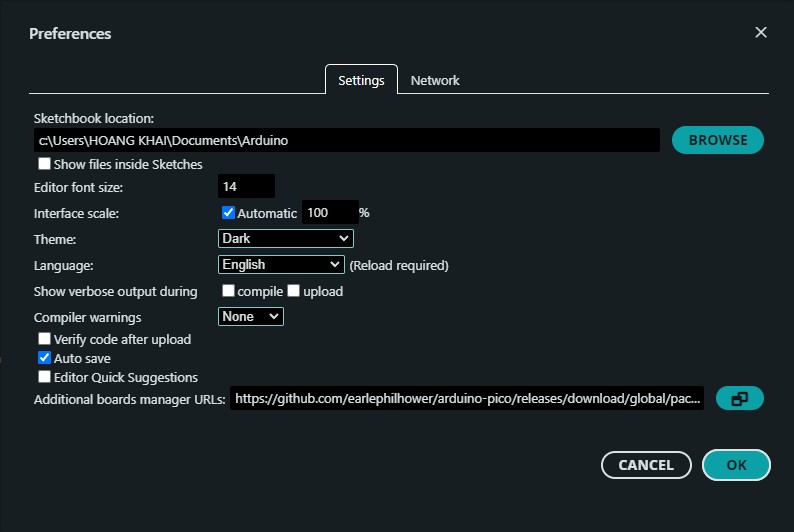Click the "Show verbose output during" label
Image resolution: width=794 pixels, height=532 pixels.
point(115,292)
